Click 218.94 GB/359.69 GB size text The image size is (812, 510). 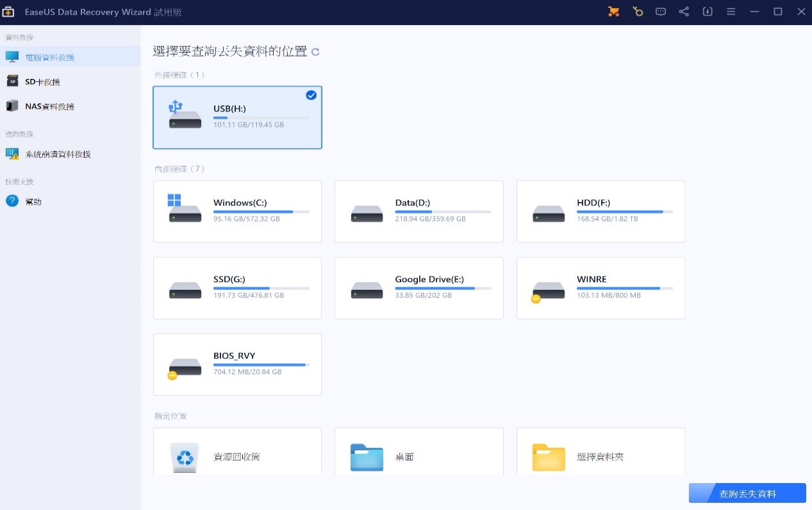(431, 219)
